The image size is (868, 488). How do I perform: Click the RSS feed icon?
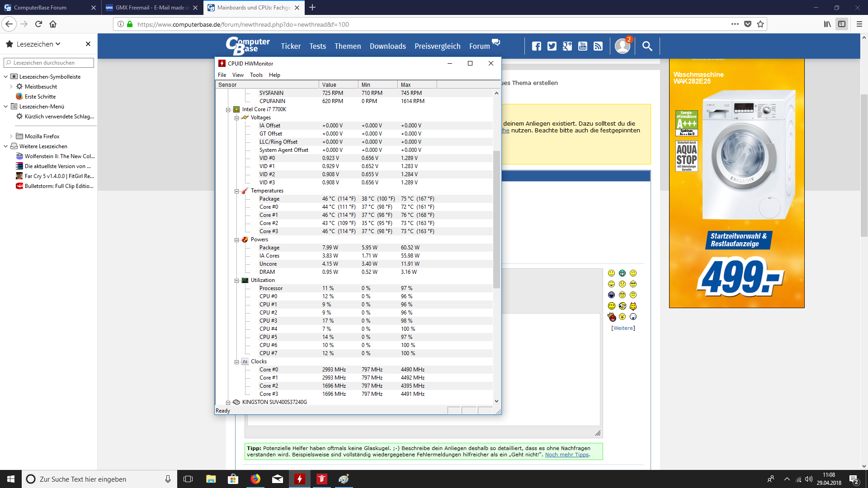598,46
